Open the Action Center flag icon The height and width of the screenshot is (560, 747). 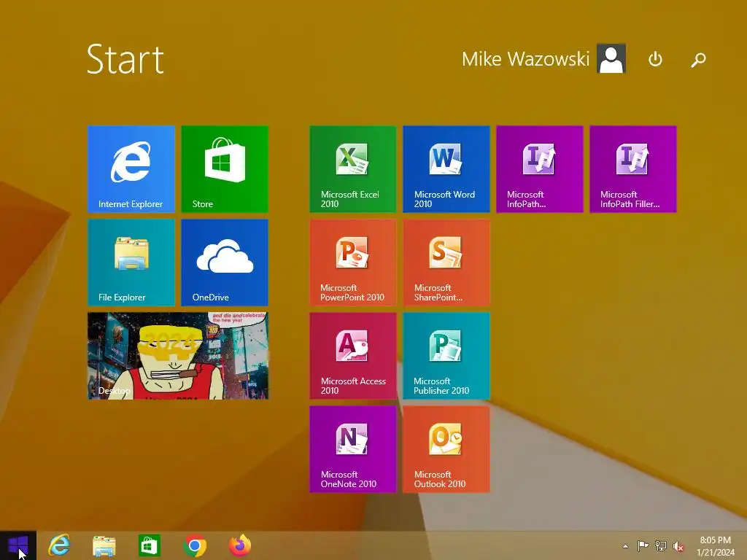[x=643, y=545]
